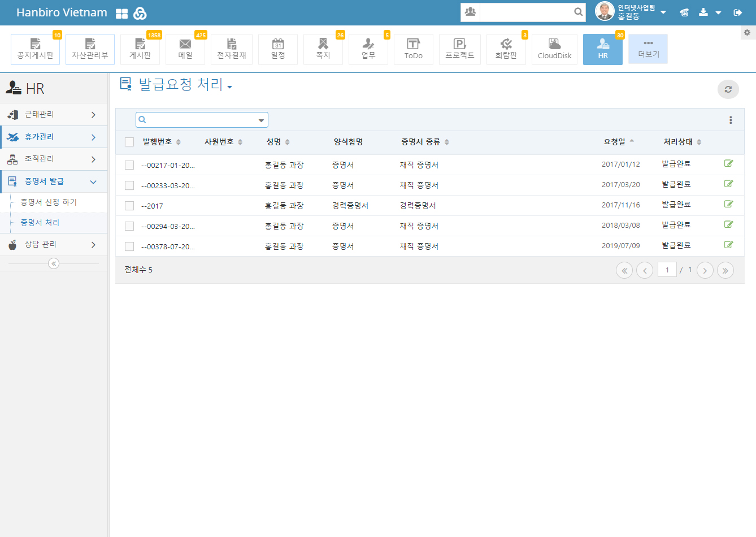Click the telephone icon in header
756x537 pixels.
(x=684, y=12)
